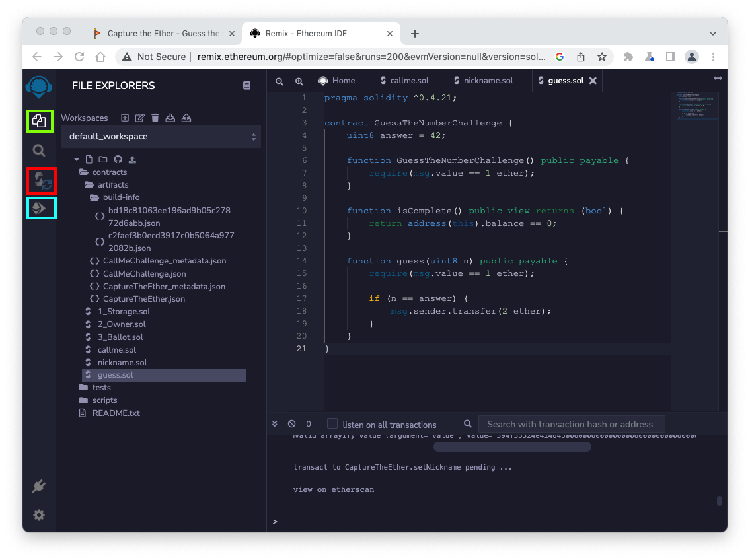The width and height of the screenshot is (750, 560).
Task: Open the Plugin manager plug icon
Action: [39, 487]
